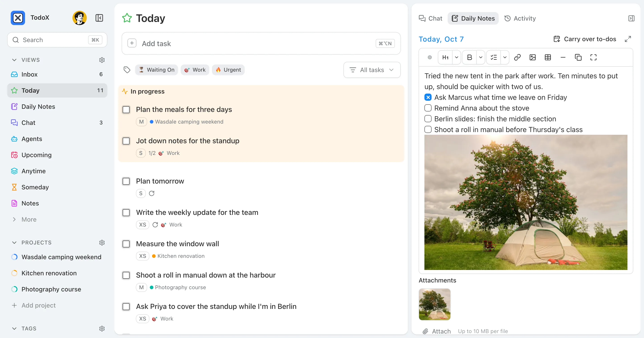
Task: Tick Shoot a roll before Thursday's class
Action: tap(428, 129)
